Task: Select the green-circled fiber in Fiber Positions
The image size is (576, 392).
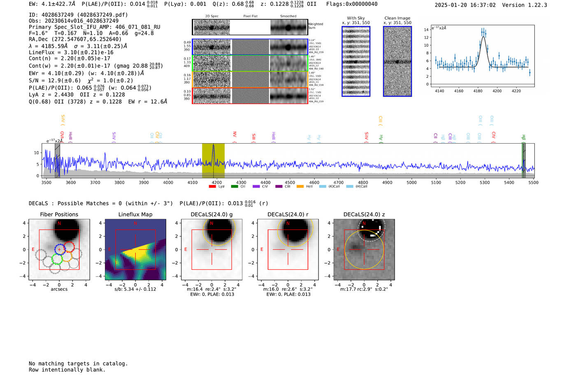Action: coord(57,259)
